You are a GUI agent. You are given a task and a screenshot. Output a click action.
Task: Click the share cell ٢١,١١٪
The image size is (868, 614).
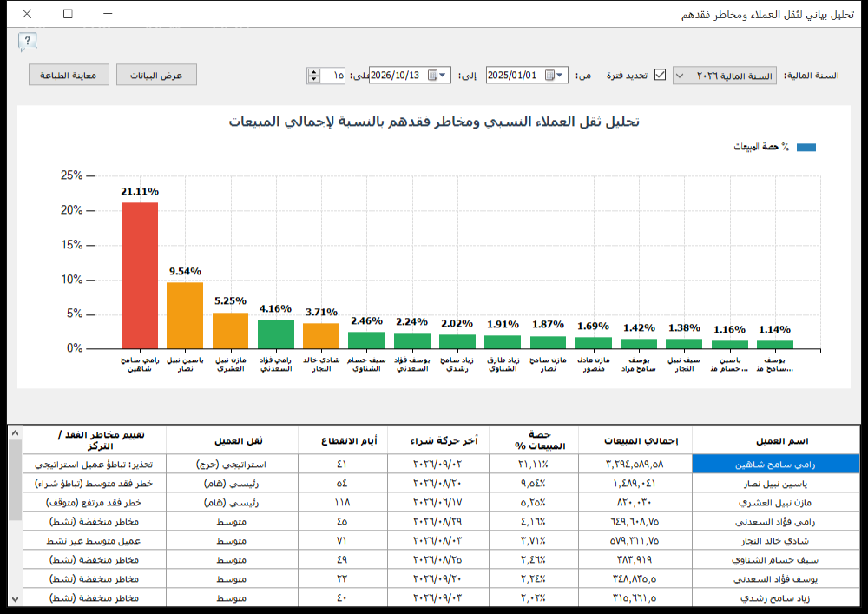pyautogui.click(x=534, y=465)
